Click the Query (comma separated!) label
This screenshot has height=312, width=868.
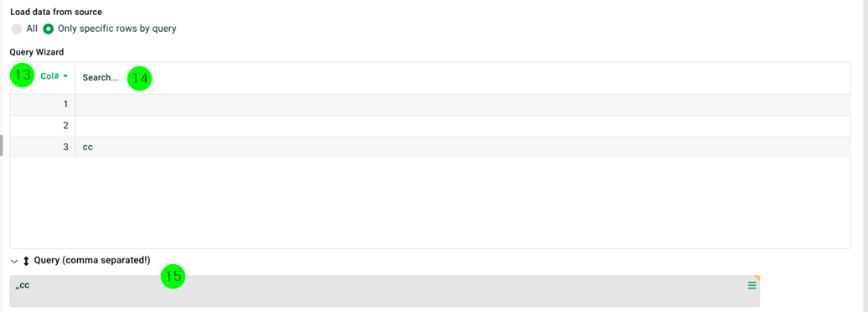pyautogui.click(x=92, y=260)
